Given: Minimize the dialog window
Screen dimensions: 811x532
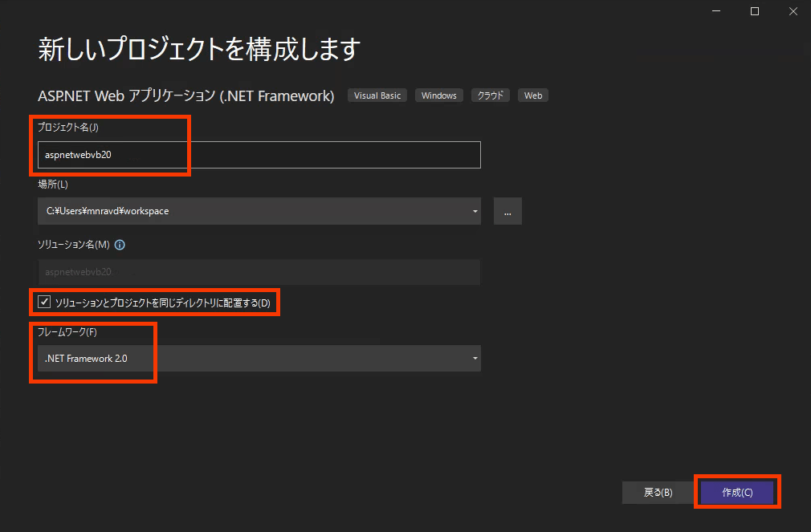Looking at the screenshot, I should click(x=716, y=11).
